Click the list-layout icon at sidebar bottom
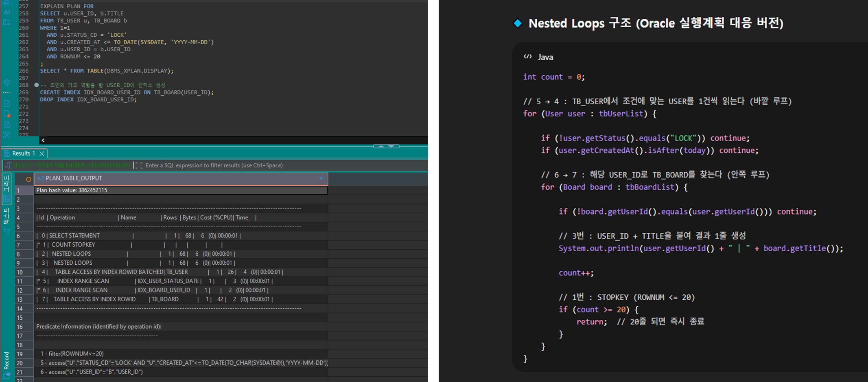Image resolution: width=868 pixels, height=382 pixels. tap(7, 134)
